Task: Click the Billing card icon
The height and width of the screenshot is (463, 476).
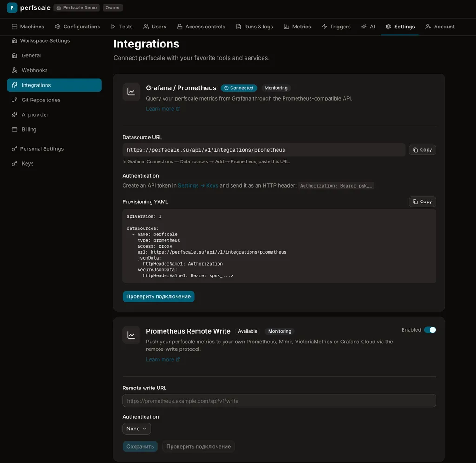Action: 14,129
